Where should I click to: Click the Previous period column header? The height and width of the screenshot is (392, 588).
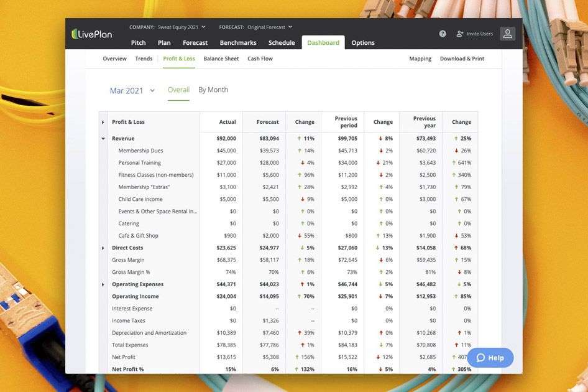(x=346, y=122)
